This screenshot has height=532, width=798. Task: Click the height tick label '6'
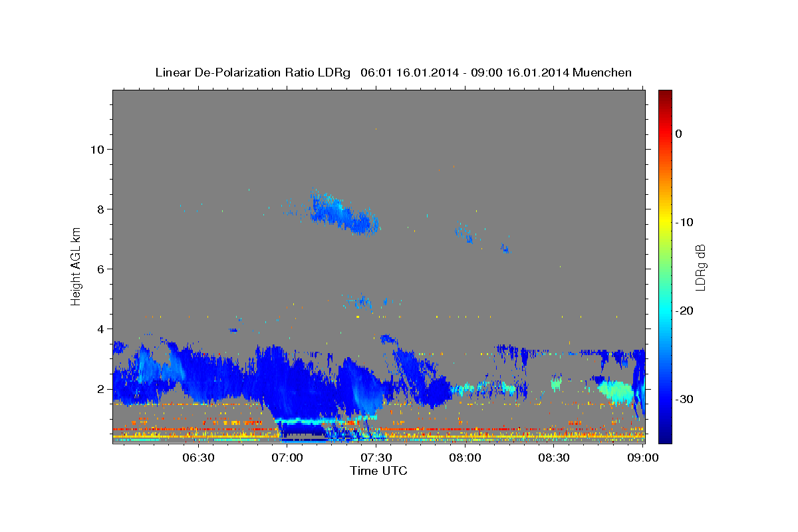coord(101,269)
